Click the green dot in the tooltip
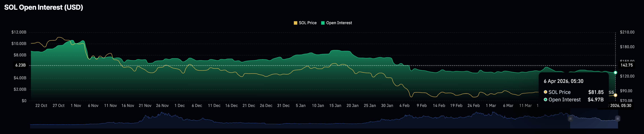 click(546, 100)
